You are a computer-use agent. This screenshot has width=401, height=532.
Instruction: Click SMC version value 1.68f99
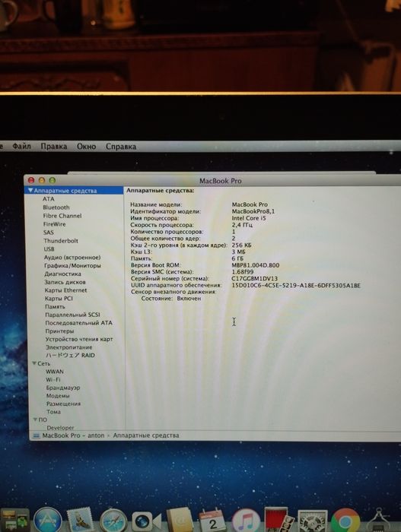(x=243, y=272)
